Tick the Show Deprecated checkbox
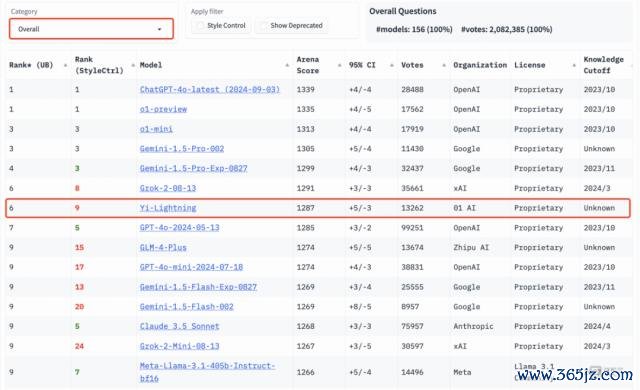Viewport: 640px width, 390px height. (x=263, y=26)
